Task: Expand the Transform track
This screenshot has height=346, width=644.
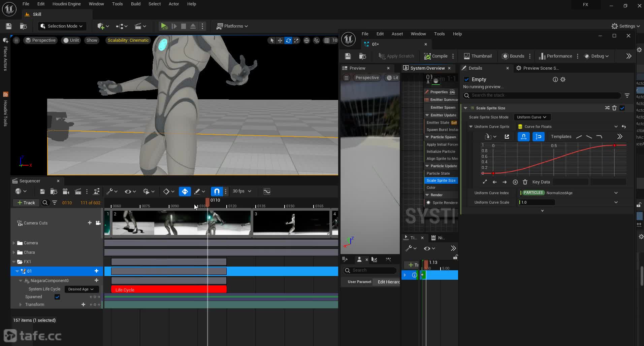Action: [20, 305]
